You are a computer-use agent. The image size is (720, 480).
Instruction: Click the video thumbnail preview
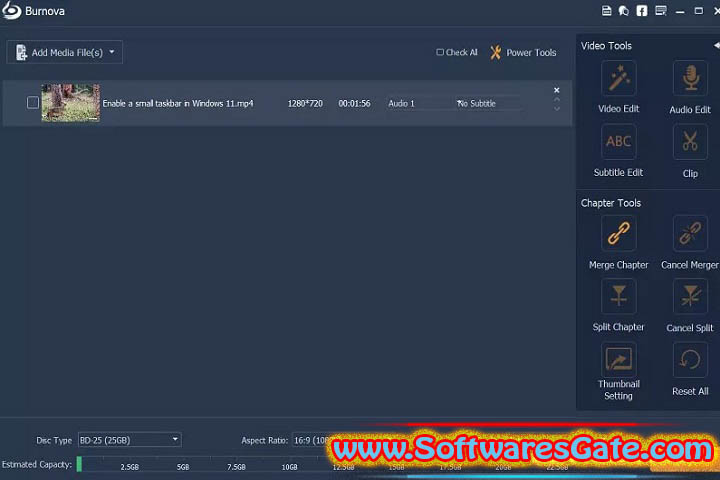coord(71,102)
